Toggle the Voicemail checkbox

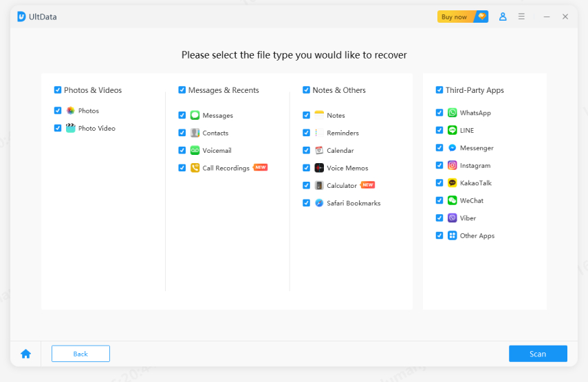click(x=182, y=151)
